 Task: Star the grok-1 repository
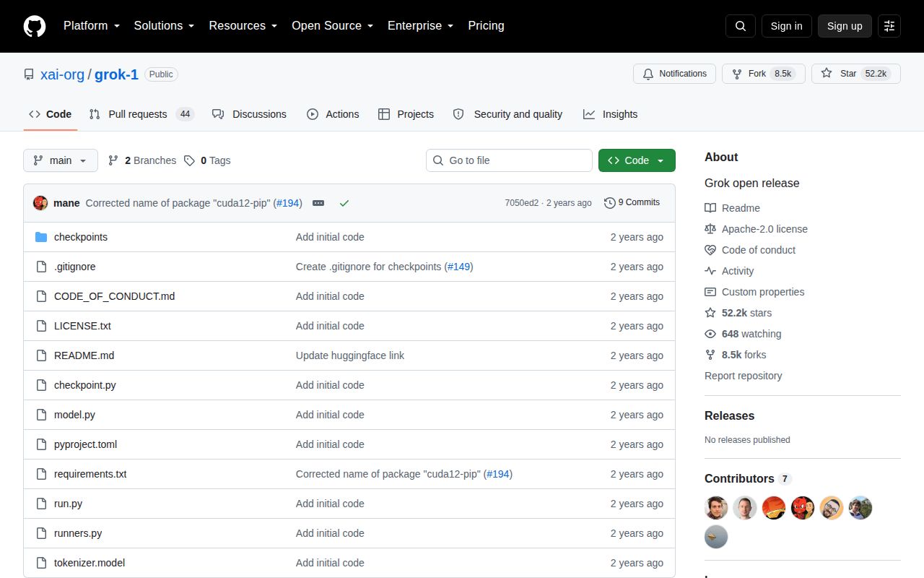click(856, 74)
